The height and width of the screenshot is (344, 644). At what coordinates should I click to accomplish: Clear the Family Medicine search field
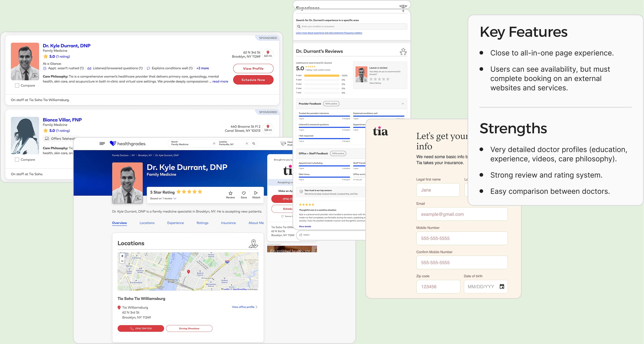pos(214,144)
